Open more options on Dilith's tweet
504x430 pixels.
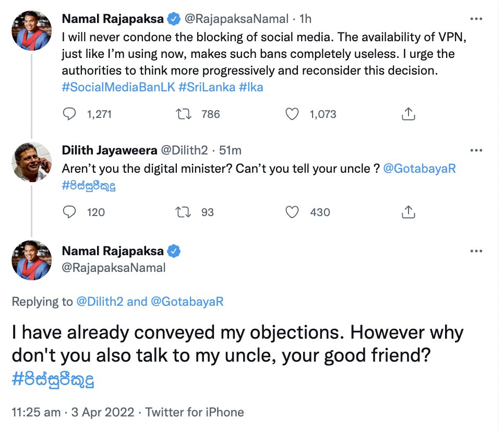pos(476,151)
